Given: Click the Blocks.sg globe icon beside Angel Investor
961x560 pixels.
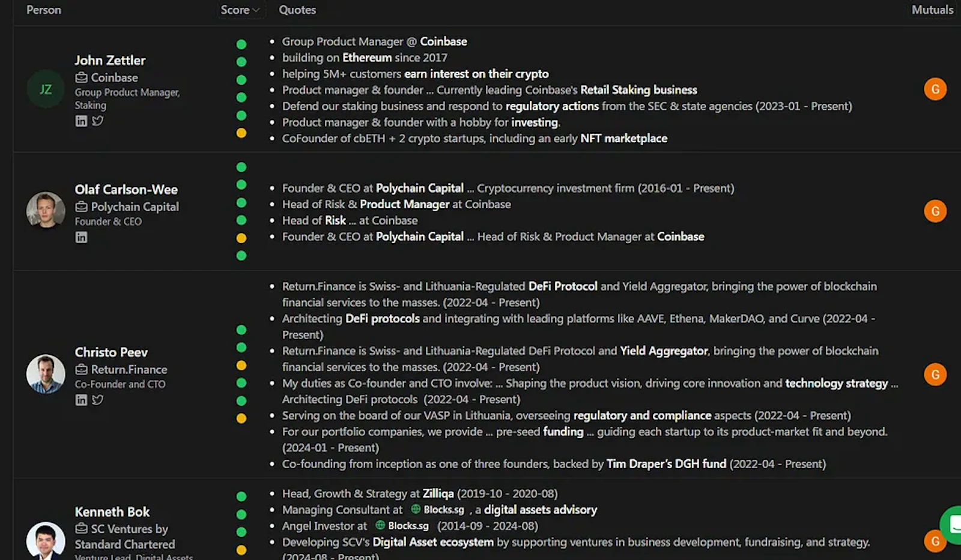Looking at the screenshot, I should pyautogui.click(x=379, y=525).
